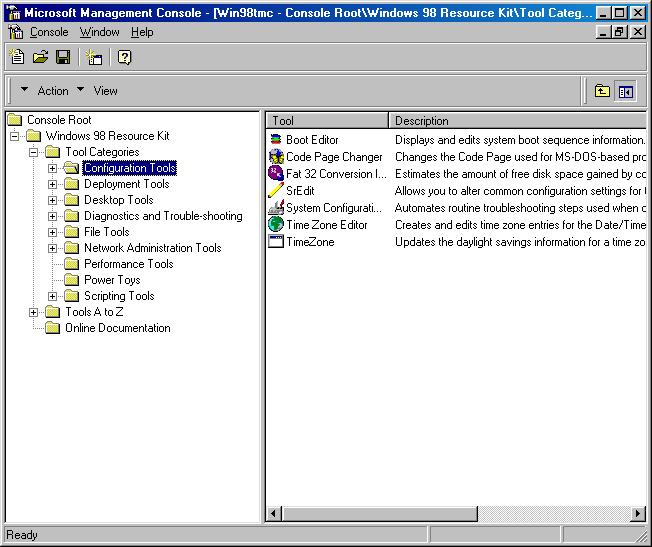Screen dimensions: 652x547
Task: Expand the Scripting Tools node
Action: coord(52,296)
